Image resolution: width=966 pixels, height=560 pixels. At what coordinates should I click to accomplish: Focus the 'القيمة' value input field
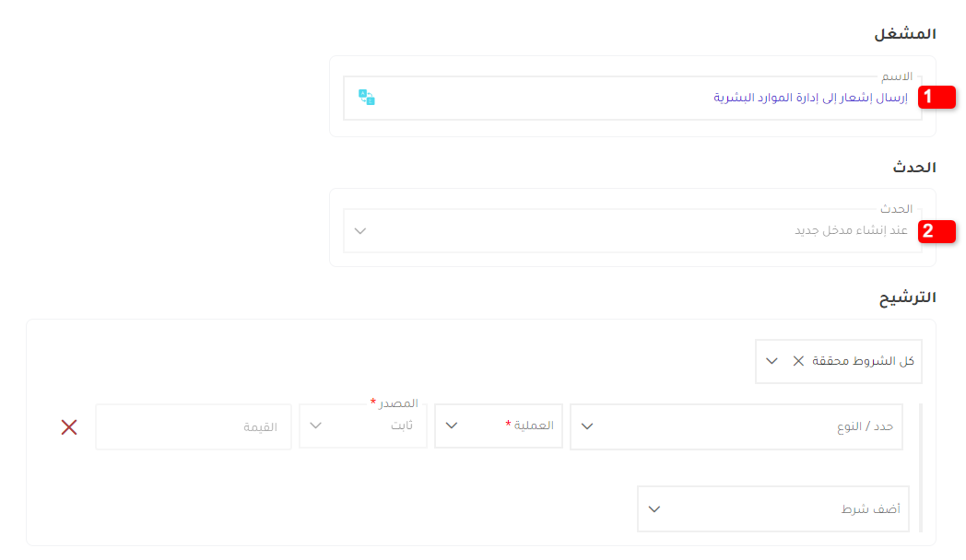[194, 427]
